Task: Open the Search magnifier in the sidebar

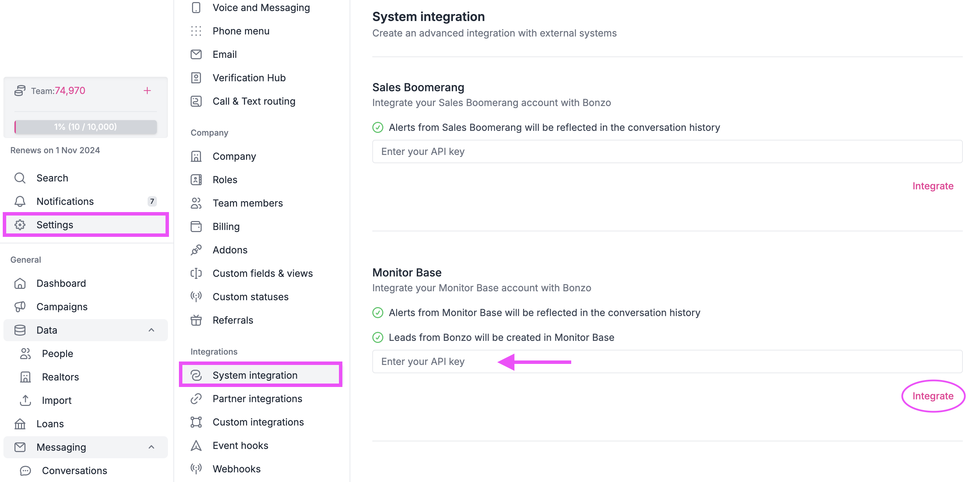Action: coord(19,178)
